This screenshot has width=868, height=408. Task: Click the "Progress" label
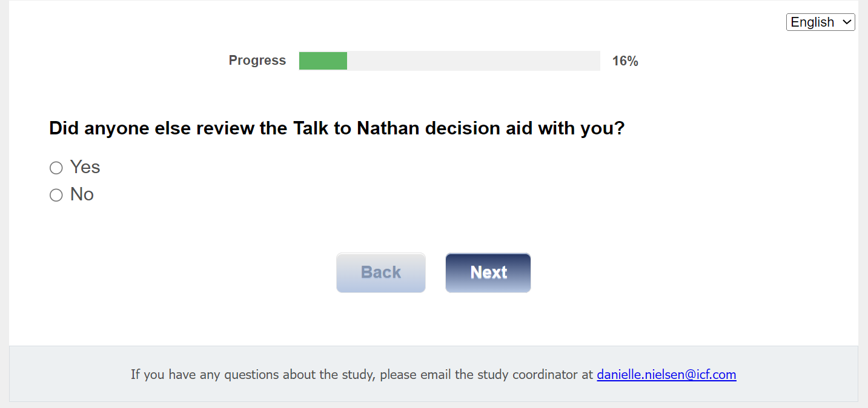[x=257, y=61]
